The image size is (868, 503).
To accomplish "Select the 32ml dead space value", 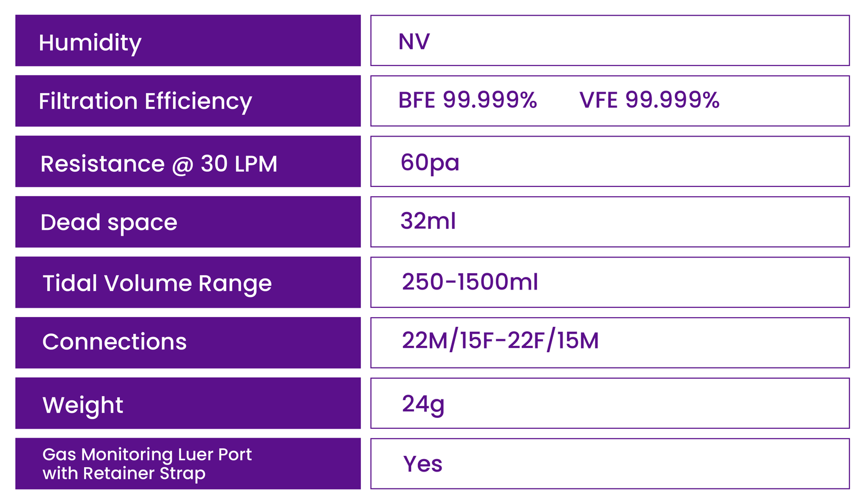I will [x=428, y=221].
